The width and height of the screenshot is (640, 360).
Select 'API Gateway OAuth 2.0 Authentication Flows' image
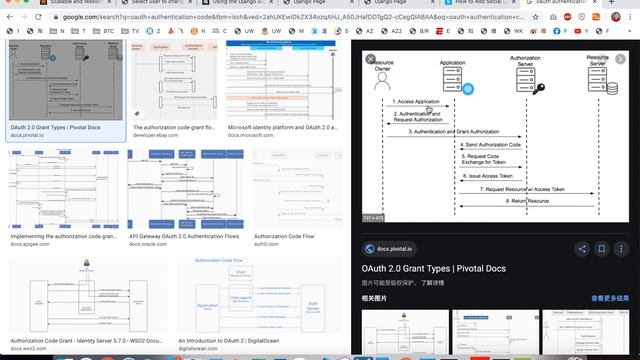[186, 189]
